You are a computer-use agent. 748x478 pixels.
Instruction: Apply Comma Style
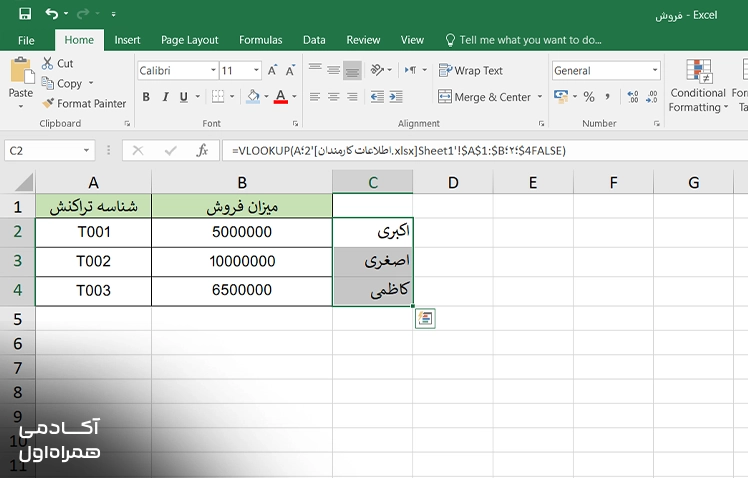tap(607, 97)
